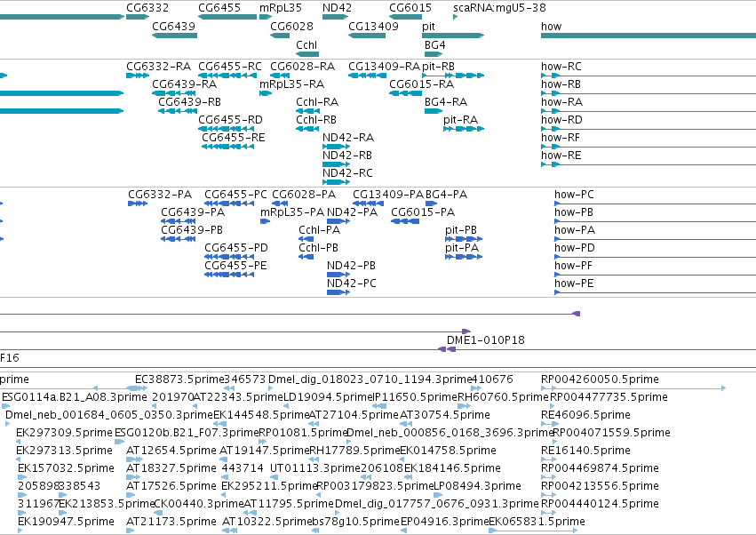Select protein CG6455-PC

tap(235, 195)
